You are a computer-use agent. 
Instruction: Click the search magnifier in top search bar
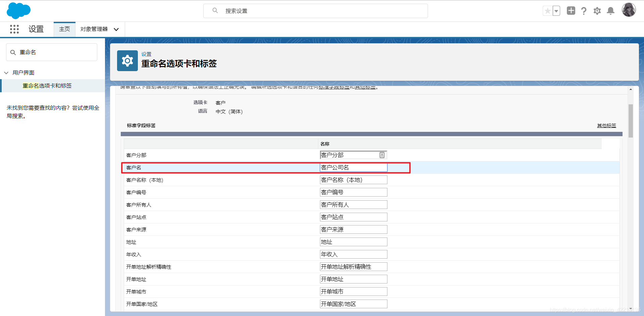(x=215, y=11)
